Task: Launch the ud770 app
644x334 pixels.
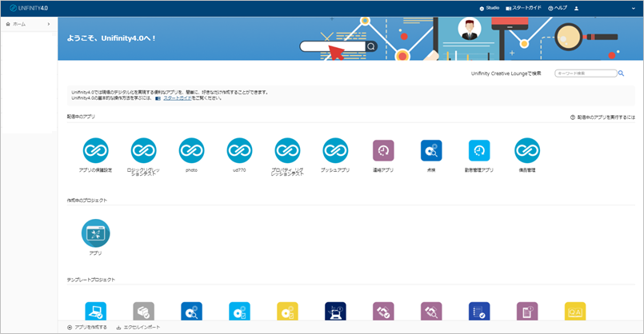Action: [x=239, y=150]
